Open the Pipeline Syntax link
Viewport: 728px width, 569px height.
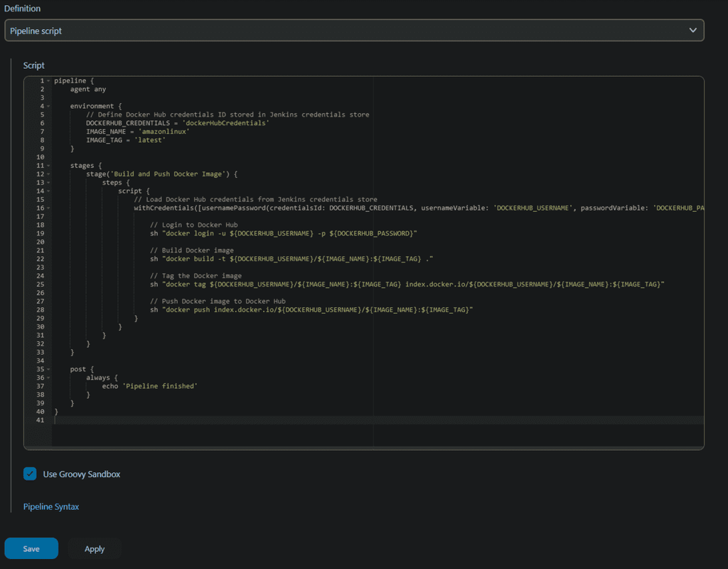point(51,506)
